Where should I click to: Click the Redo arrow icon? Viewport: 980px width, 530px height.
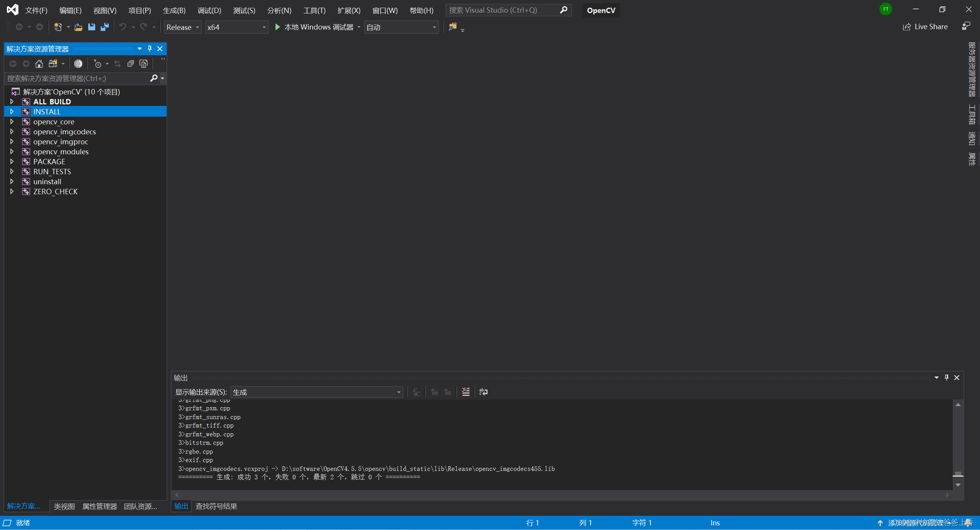[144, 27]
